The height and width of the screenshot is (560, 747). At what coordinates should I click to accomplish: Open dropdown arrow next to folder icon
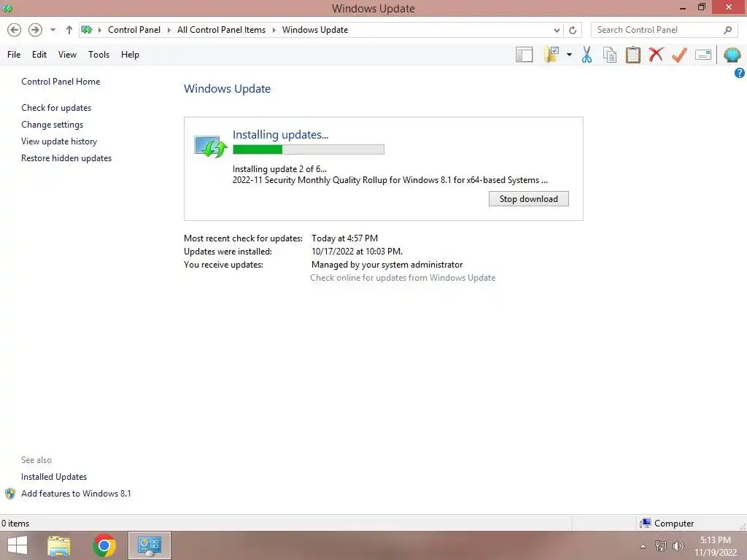point(569,55)
